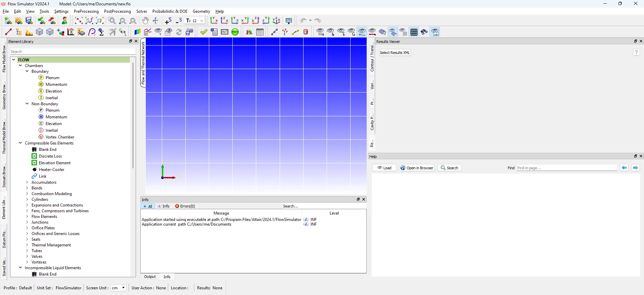Open the Screen Unit cm dropdown
The image size is (644, 295).
pyautogui.click(x=119, y=288)
